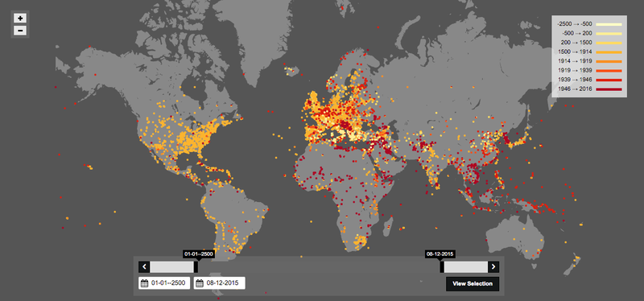The image size is (644, 301).
Task: Select the -500 → 200 legend swatch
Action: coord(609,34)
